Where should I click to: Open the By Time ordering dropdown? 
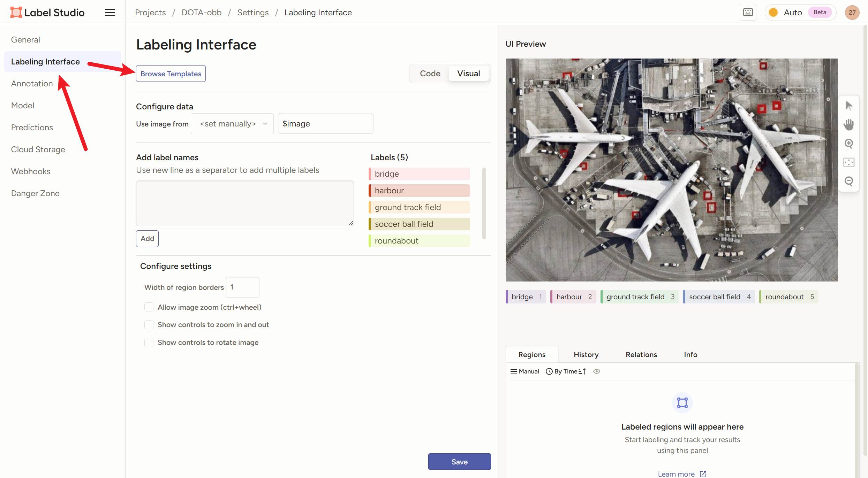[565, 371]
